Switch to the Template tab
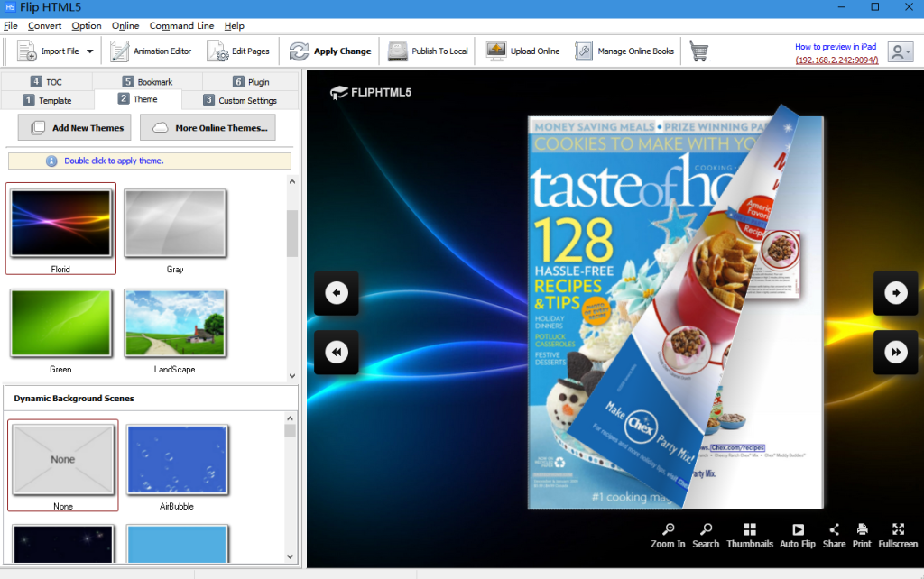This screenshot has width=924, height=579. tap(47, 100)
